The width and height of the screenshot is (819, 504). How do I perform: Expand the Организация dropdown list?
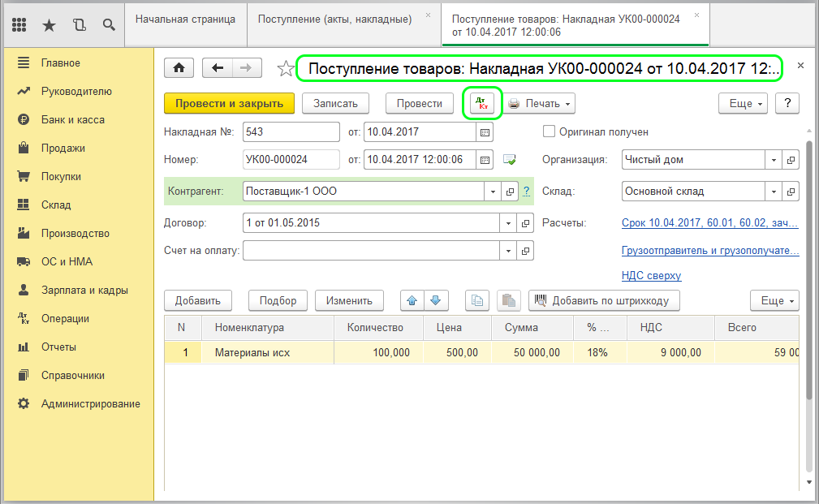point(774,160)
